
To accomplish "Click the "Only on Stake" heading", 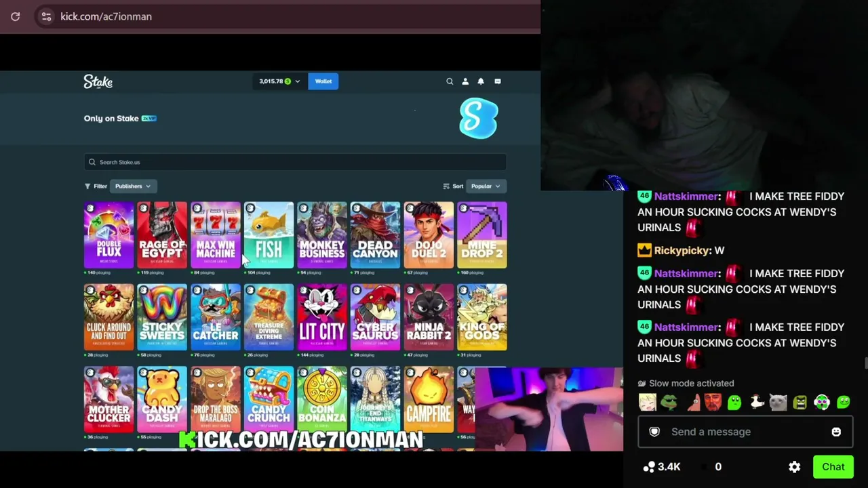I will [x=111, y=119].
